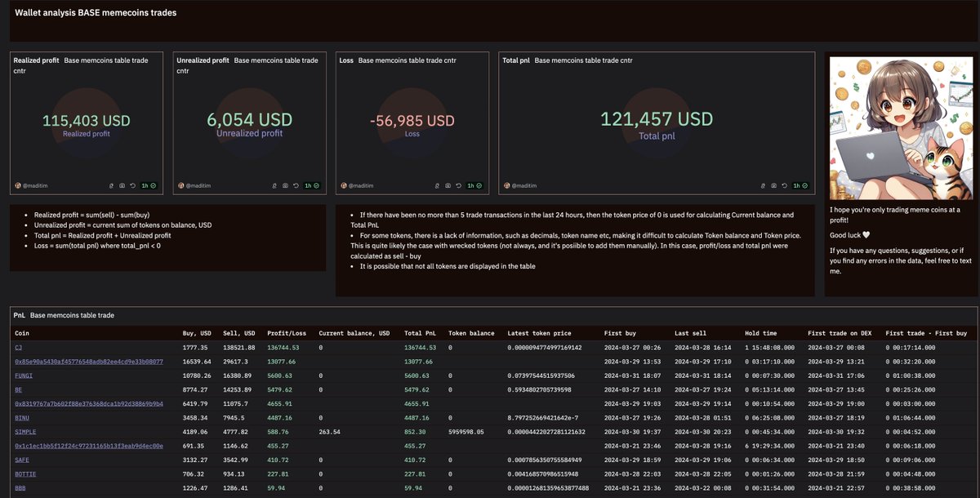Open the CJ coin link
This screenshot has height=498, width=980.
pyautogui.click(x=18, y=347)
